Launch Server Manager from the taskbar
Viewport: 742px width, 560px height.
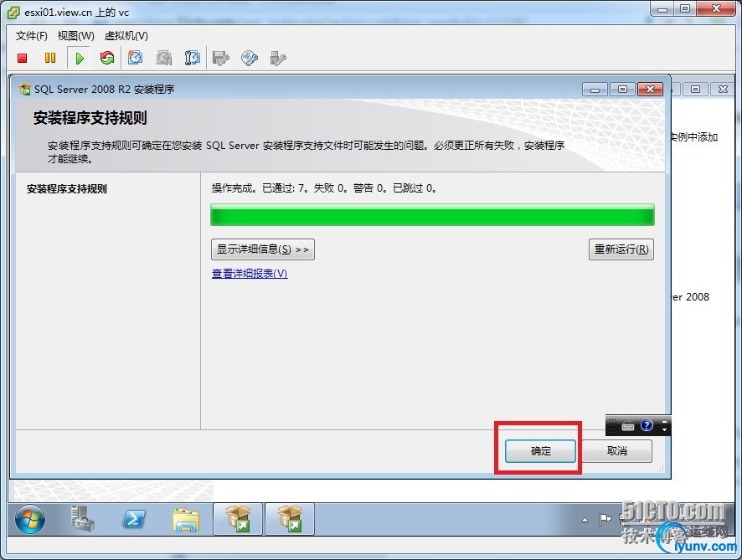(x=82, y=519)
